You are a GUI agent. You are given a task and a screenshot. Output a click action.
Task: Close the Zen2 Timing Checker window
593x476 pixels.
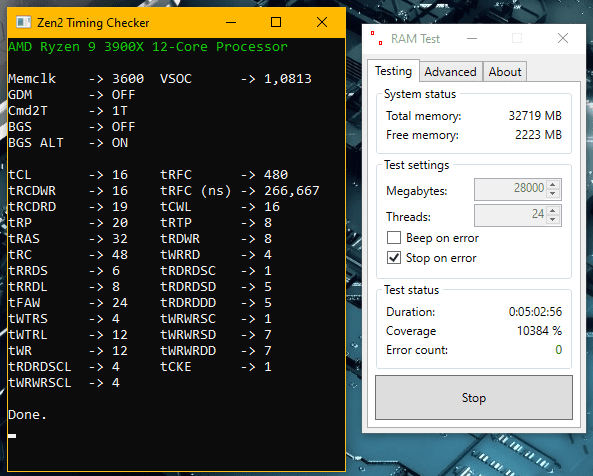coord(322,22)
